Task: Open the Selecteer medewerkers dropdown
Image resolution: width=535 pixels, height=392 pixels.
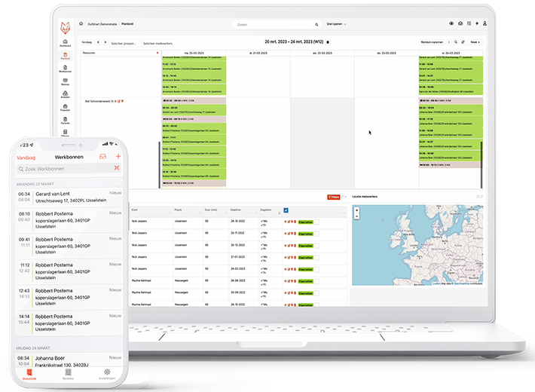Action: point(158,43)
